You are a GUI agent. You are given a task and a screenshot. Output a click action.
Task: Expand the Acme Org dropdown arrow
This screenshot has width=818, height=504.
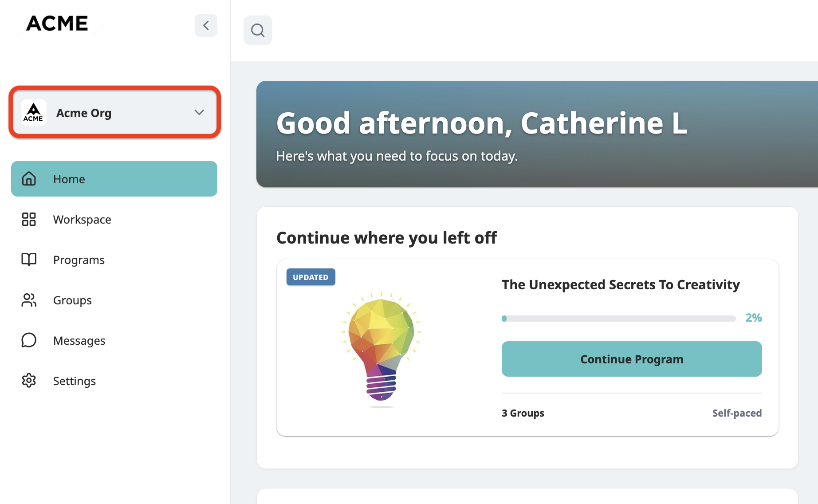(199, 113)
